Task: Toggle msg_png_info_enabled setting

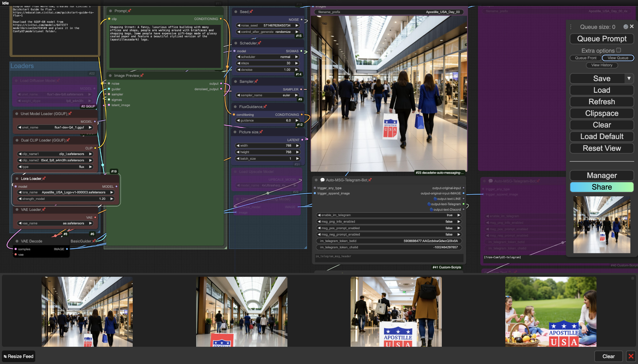Action: coord(389,222)
